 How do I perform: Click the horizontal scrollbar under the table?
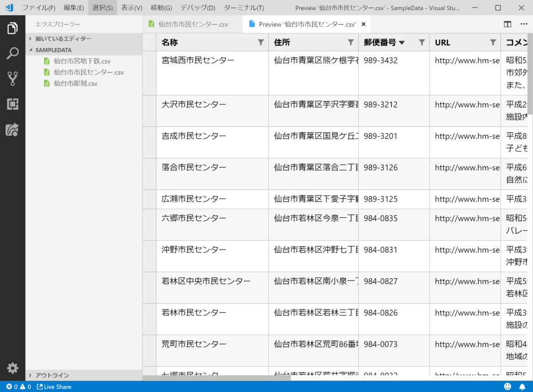tap(217, 378)
